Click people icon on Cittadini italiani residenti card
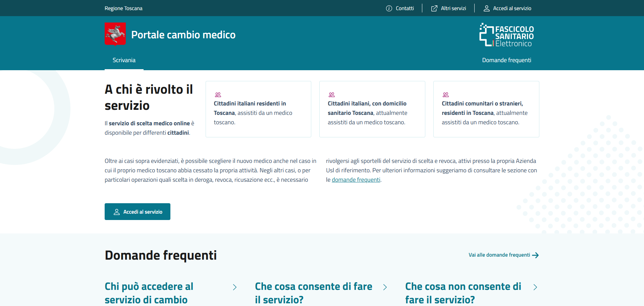 coord(218,95)
